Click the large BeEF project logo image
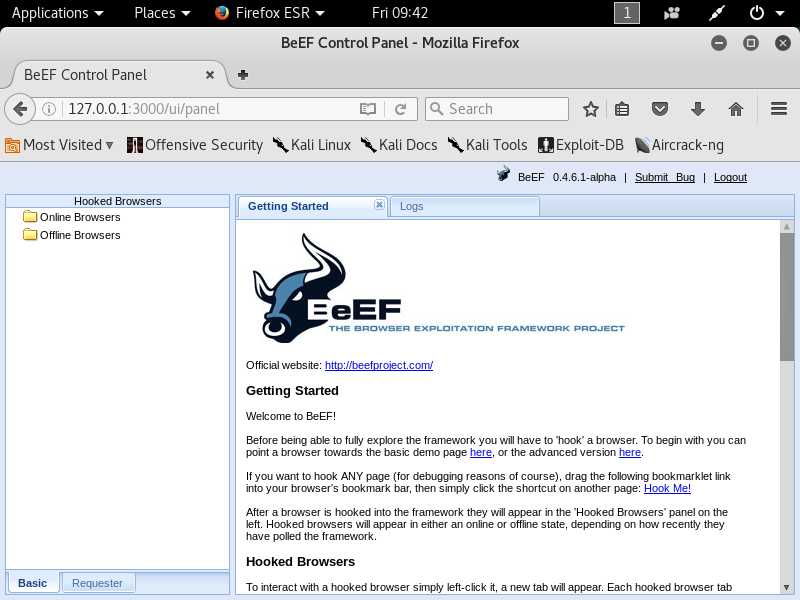 coord(439,288)
